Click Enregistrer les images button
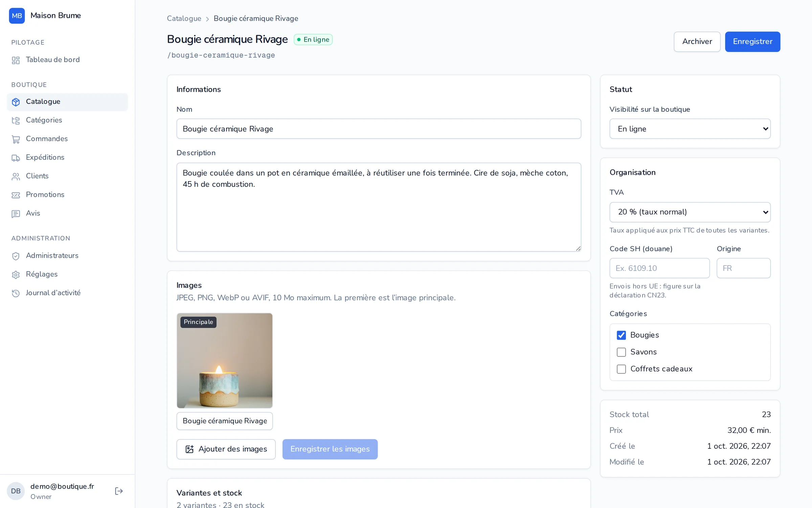812x508 pixels. (x=330, y=449)
